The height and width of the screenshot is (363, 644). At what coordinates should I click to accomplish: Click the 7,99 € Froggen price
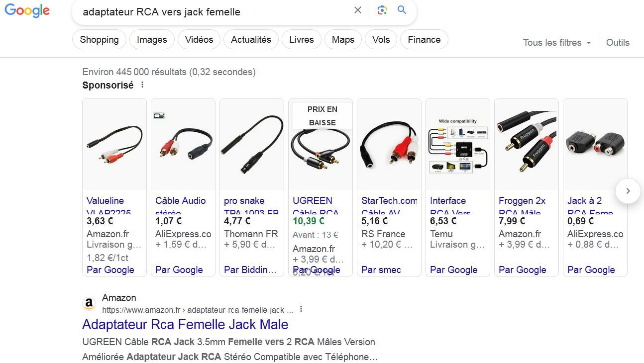tap(512, 221)
